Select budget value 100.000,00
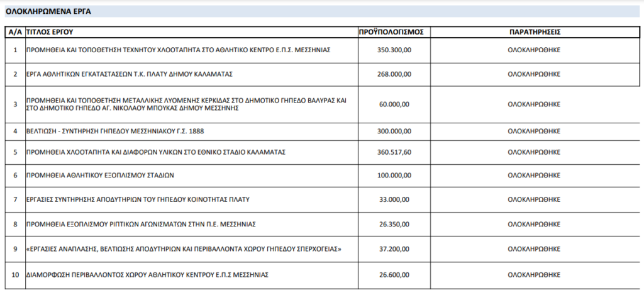644x290 pixels. click(394, 176)
